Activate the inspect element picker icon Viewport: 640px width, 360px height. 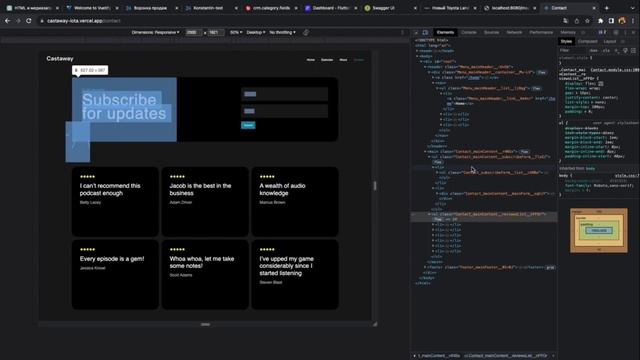point(416,32)
